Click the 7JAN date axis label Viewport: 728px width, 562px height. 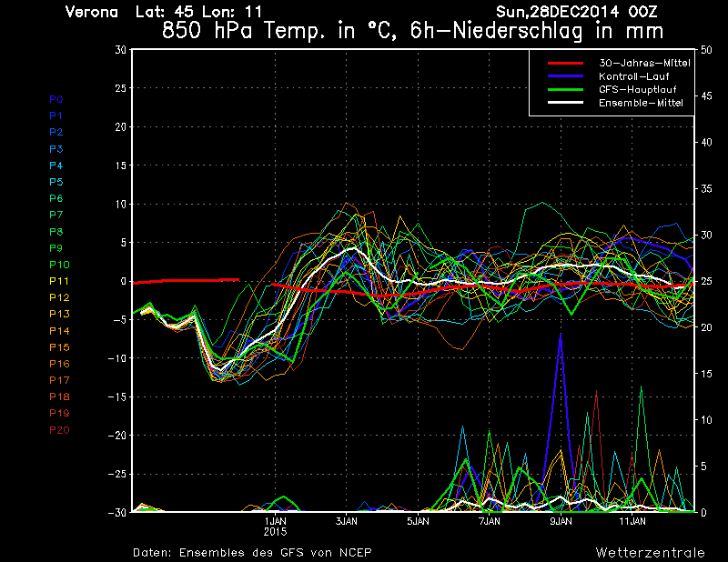pos(490,521)
